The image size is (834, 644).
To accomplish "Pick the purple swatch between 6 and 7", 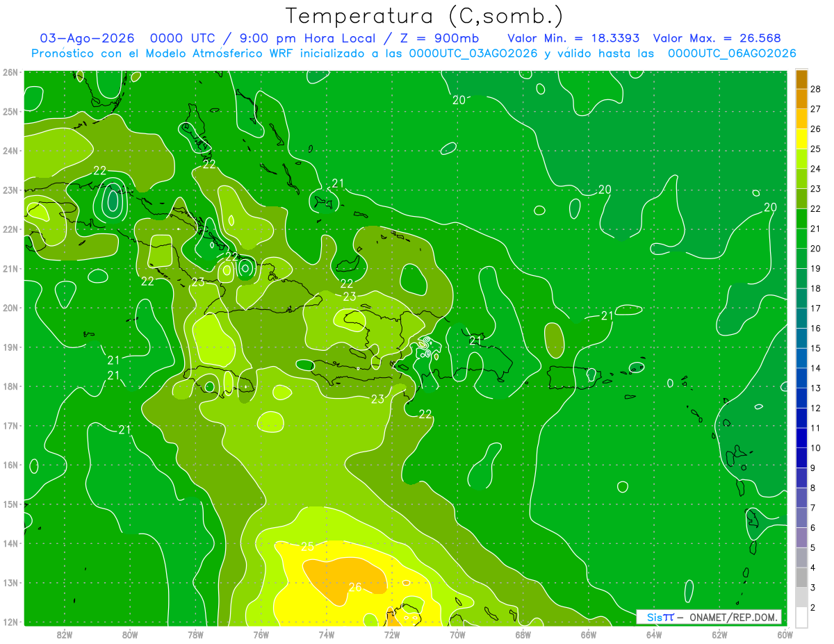I will 801,518.
